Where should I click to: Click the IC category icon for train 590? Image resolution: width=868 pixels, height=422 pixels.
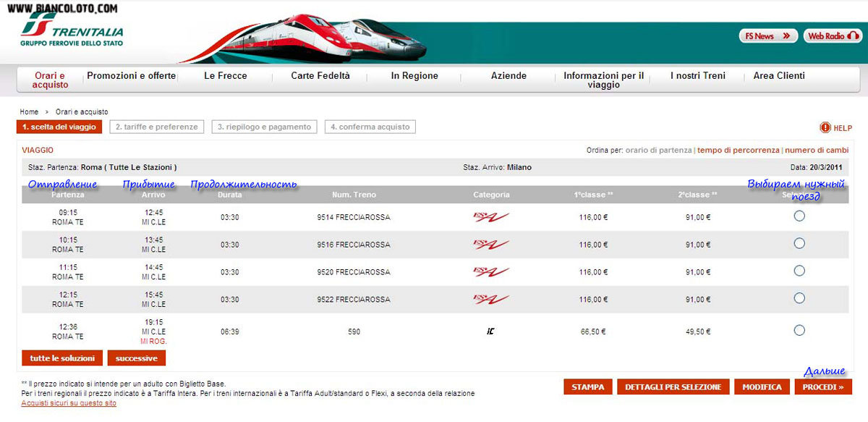(x=491, y=332)
